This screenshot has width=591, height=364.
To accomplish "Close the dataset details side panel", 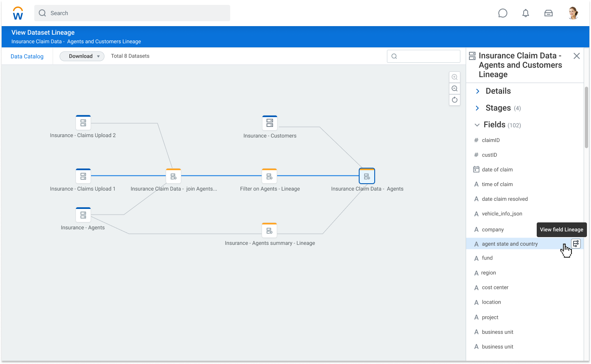I will tap(576, 56).
